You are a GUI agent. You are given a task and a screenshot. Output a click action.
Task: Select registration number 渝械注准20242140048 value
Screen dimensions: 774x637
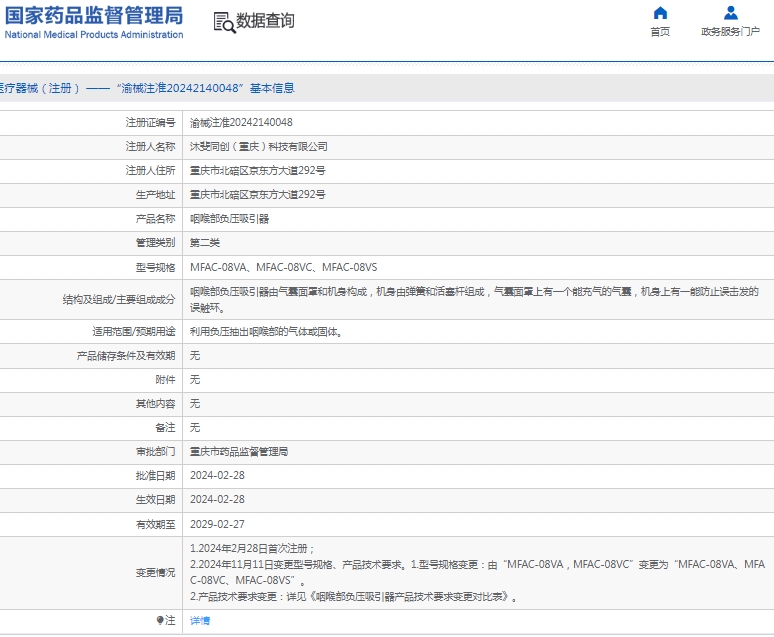point(241,122)
